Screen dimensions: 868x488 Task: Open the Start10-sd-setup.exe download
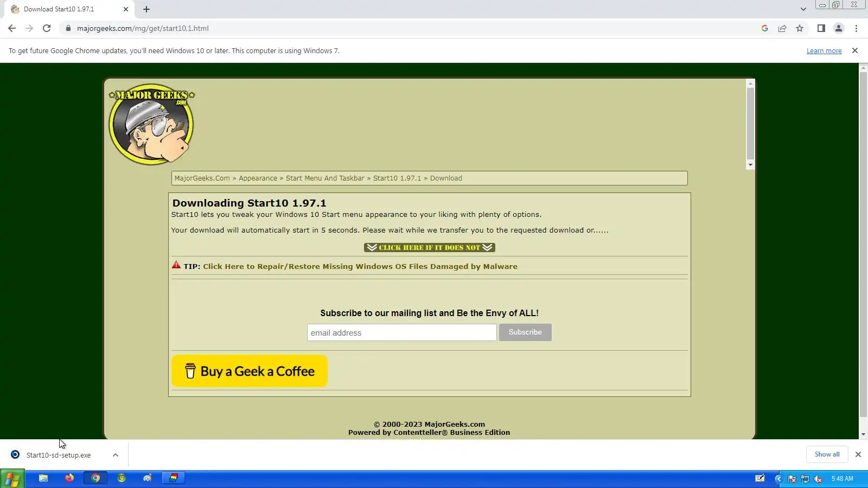pos(59,455)
